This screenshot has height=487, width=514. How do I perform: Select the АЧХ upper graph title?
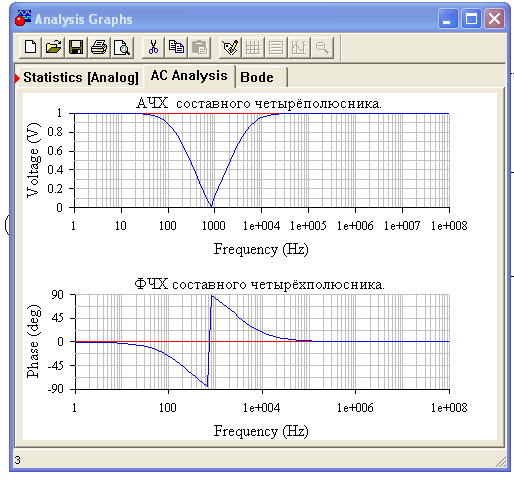(259, 103)
